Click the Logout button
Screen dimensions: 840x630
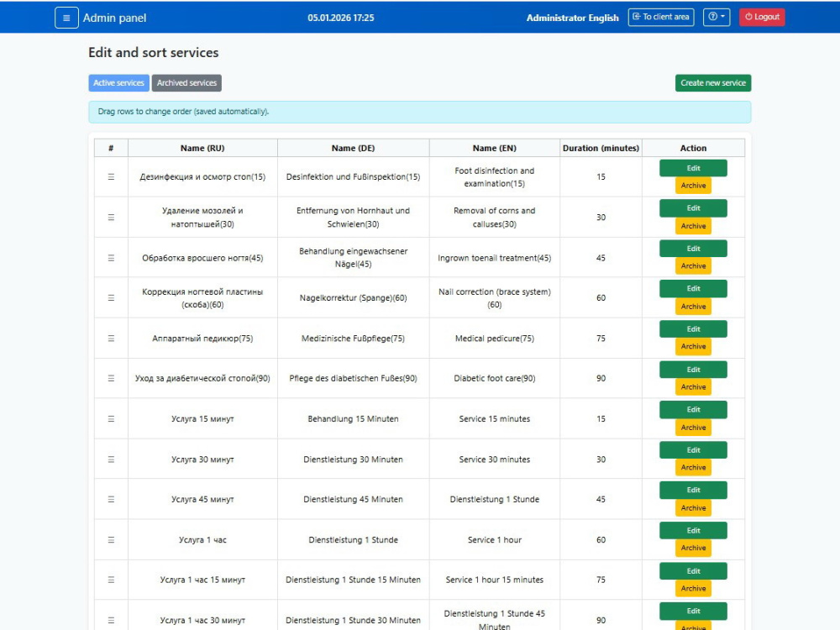pyautogui.click(x=762, y=17)
